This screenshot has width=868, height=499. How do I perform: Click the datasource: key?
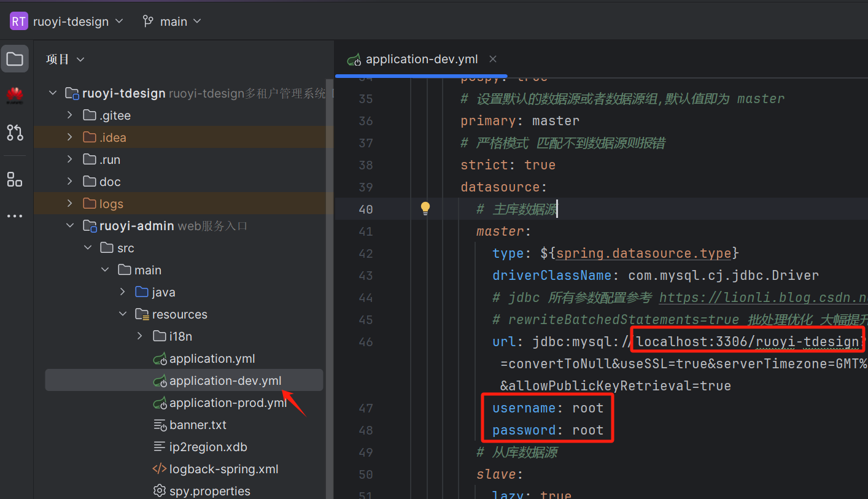tap(503, 187)
